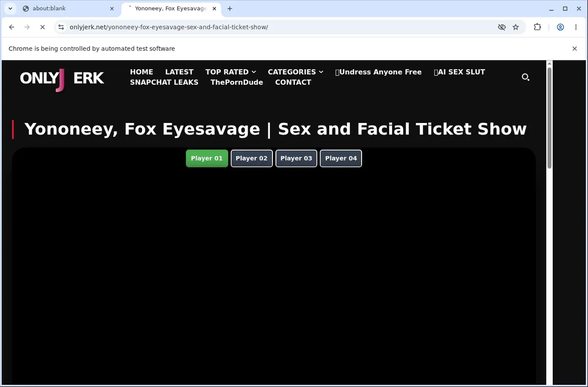
Task: Open the LATEST menu item
Action: [x=179, y=72]
